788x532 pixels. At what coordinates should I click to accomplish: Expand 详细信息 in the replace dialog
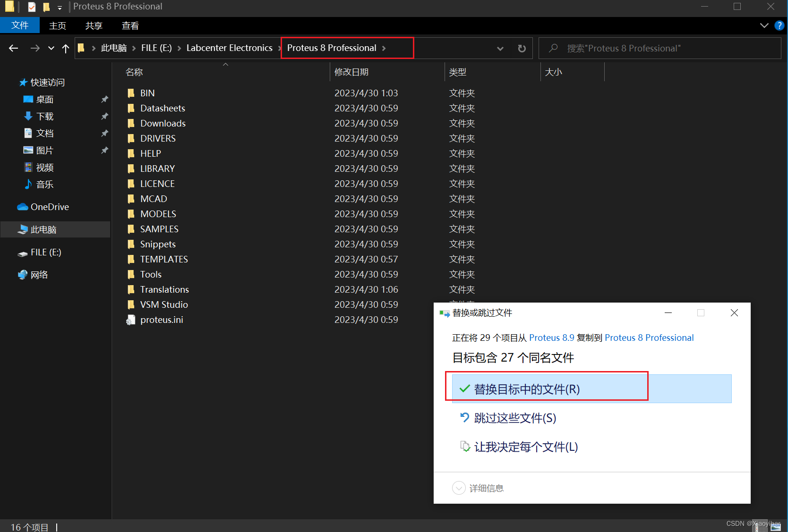(478, 488)
